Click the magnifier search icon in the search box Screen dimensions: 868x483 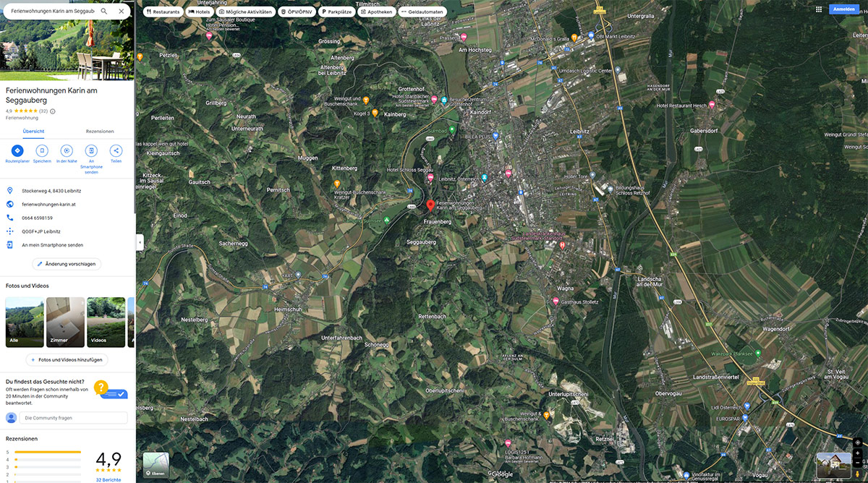pyautogui.click(x=104, y=12)
